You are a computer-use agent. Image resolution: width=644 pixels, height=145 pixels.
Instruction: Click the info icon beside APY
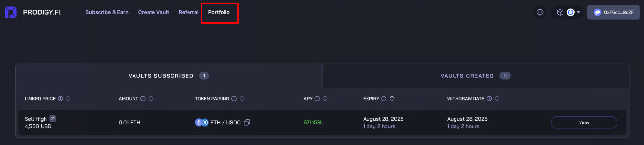(x=317, y=99)
